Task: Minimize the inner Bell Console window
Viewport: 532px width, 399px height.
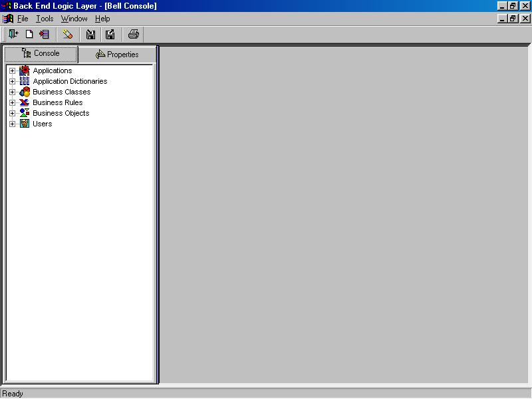Action: [503, 19]
